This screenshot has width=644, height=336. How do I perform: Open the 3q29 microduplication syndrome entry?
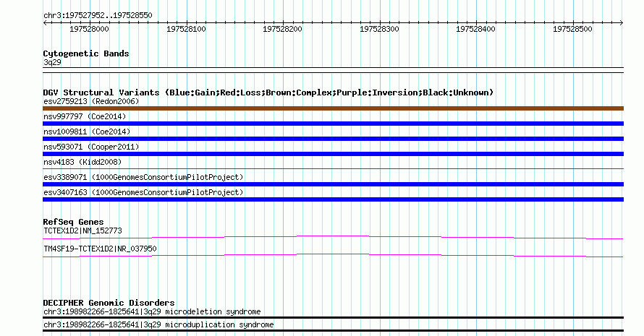pyautogui.click(x=158, y=325)
